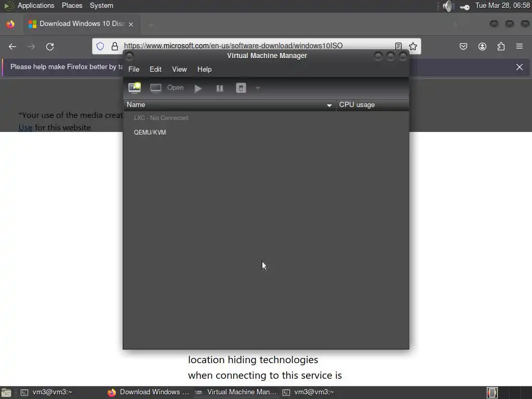Close the Download Windows 10 tab
Screen dimensions: 532x399
[131, 24]
